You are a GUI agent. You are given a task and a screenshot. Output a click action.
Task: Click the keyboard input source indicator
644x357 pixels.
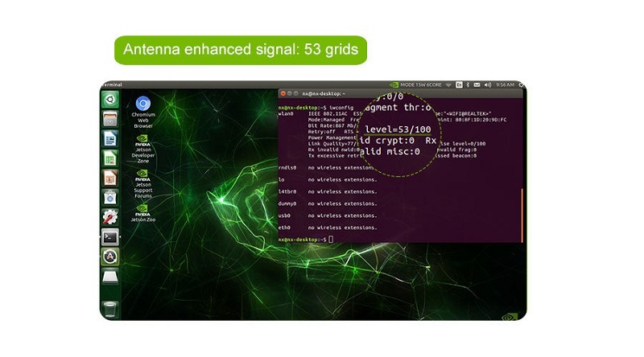pos(459,85)
